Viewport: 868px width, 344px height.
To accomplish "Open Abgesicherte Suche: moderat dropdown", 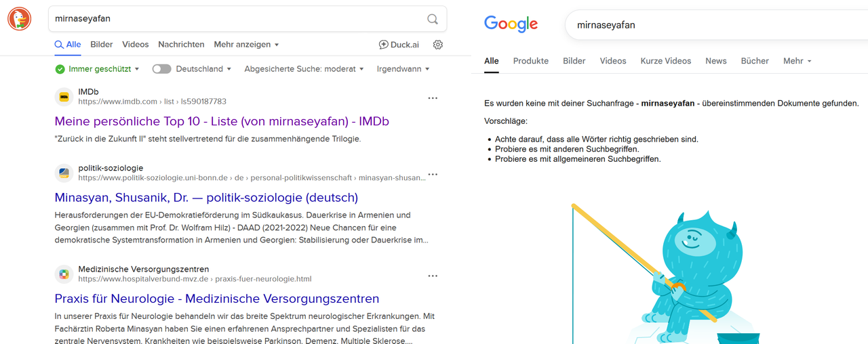I will click(304, 69).
